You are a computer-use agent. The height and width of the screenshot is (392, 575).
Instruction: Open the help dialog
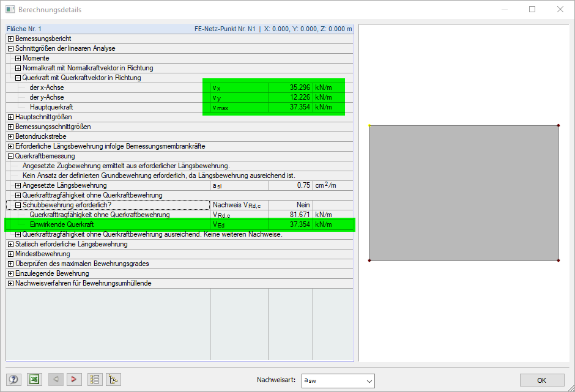[14, 379]
